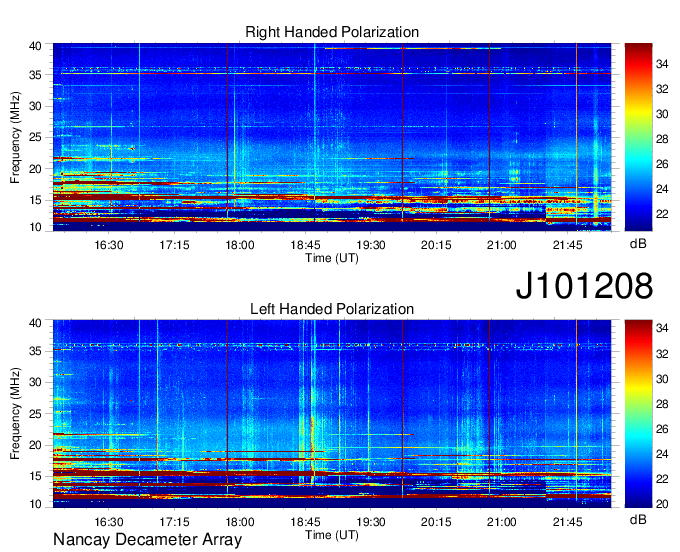The image size is (680, 552).
Task: Click the 30 value on Left Handed color bar
Action: click(x=662, y=379)
